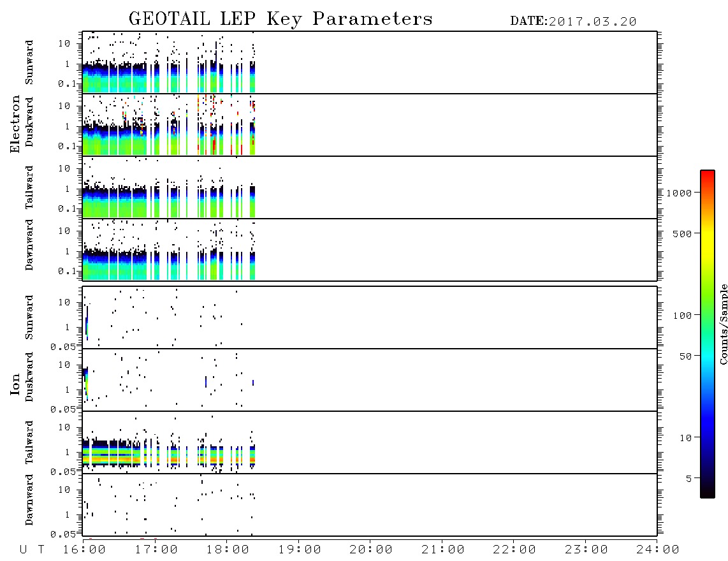Image resolution: width=728 pixels, height=561 pixels.
Task: Click the Counts/Sample colorbar label
Action: coord(723,324)
